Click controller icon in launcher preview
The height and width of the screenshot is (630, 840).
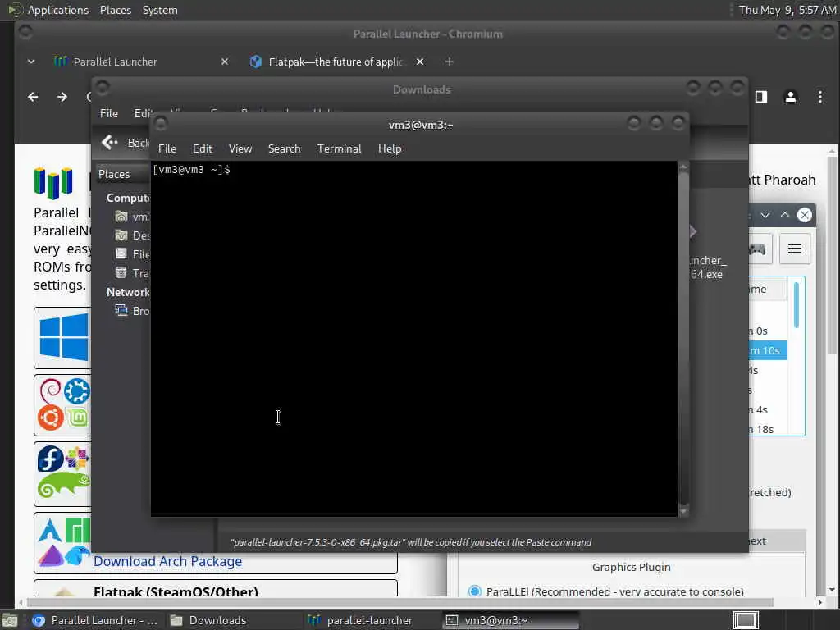click(758, 249)
